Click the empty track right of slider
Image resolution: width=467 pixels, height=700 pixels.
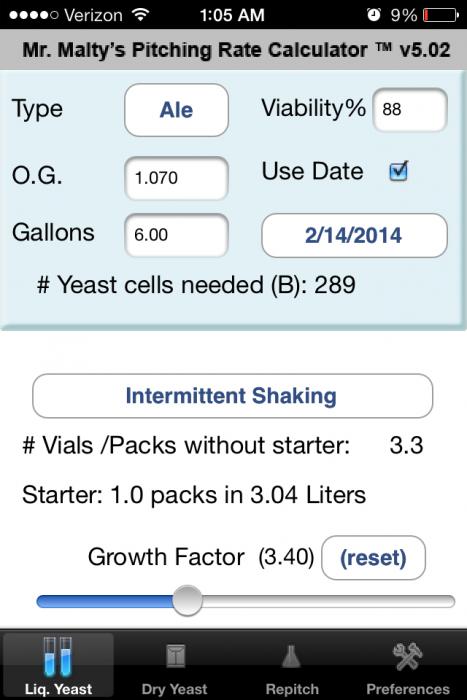click(329, 601)
